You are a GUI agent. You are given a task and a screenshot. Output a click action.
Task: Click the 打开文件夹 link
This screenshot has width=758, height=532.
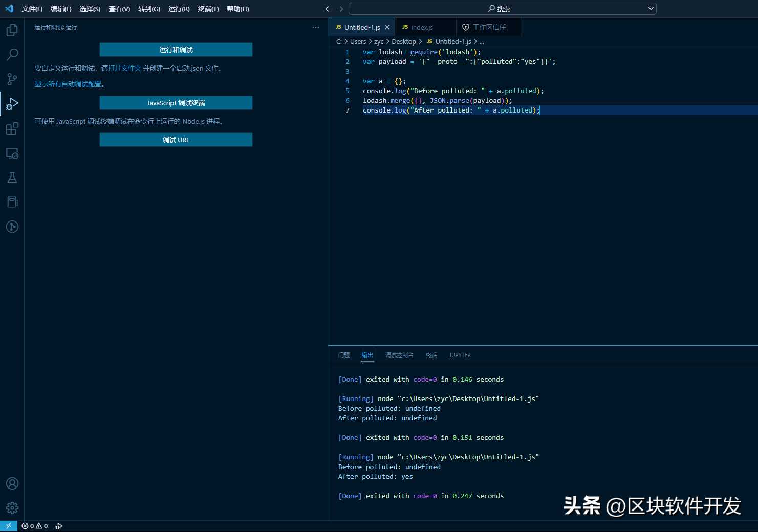pyautogui.click(x=124, y=68)
